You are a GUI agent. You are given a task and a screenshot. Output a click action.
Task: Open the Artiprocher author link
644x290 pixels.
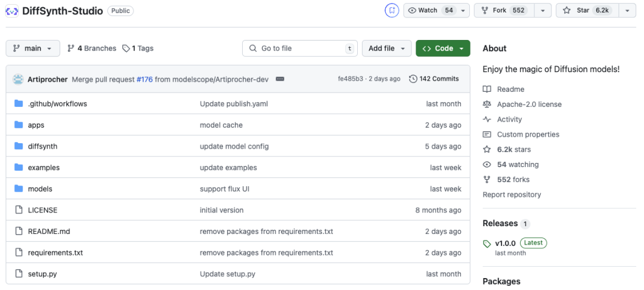pyautogui.click(x=47, y=79)
